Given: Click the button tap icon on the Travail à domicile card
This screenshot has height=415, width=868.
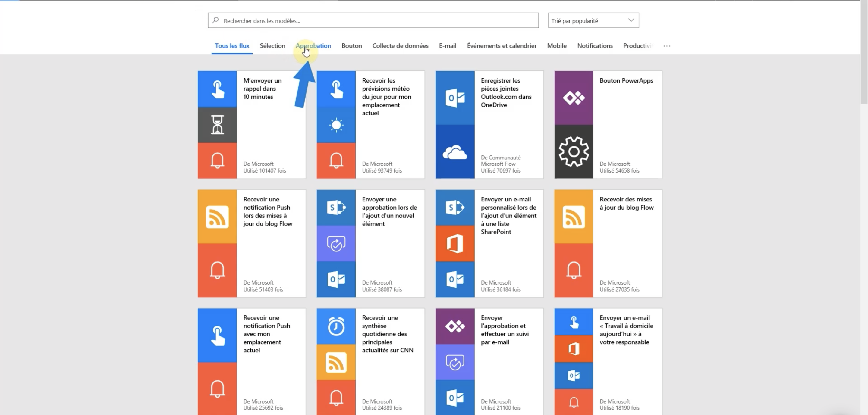Looking at the screenshot, I should coord(574,322).
